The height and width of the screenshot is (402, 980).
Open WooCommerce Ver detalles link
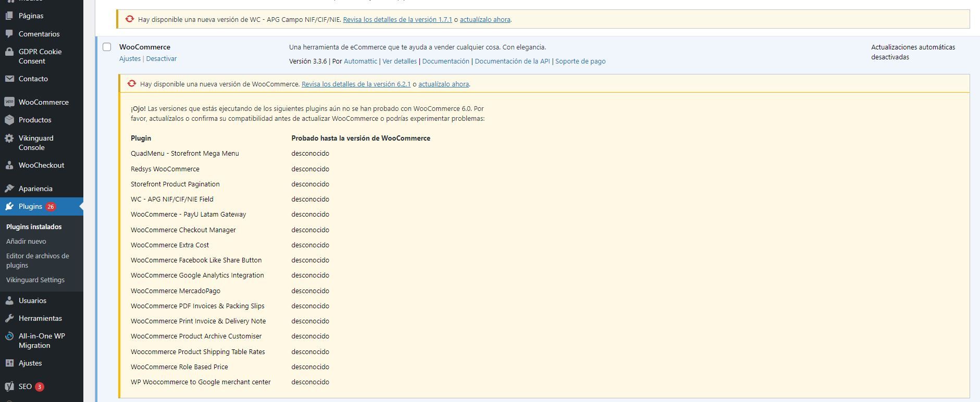400,61
